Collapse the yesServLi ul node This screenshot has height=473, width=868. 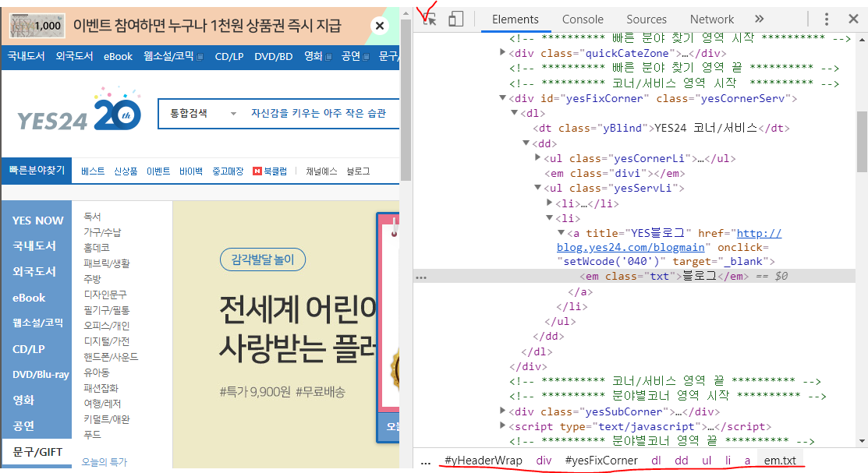pos(537,188)
